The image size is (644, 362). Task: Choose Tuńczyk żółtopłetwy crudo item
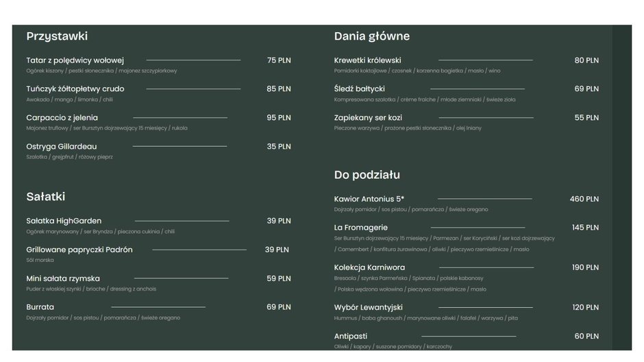click(75, 89)
